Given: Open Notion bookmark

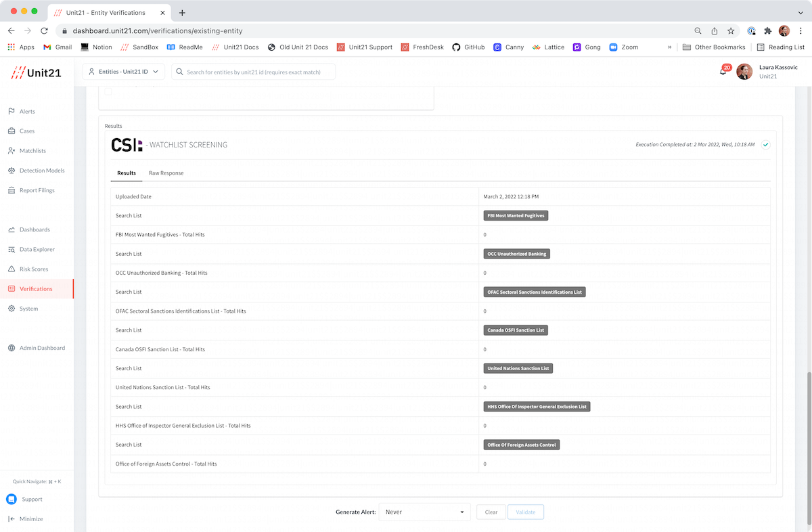Looking at the screenshot, I should (96, 47).
